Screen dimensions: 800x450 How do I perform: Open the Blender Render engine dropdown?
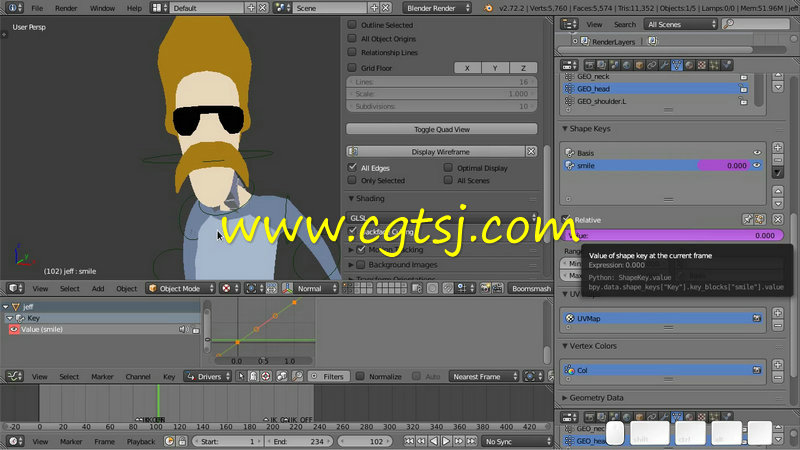pyautogui.click(x=437, y=8)
